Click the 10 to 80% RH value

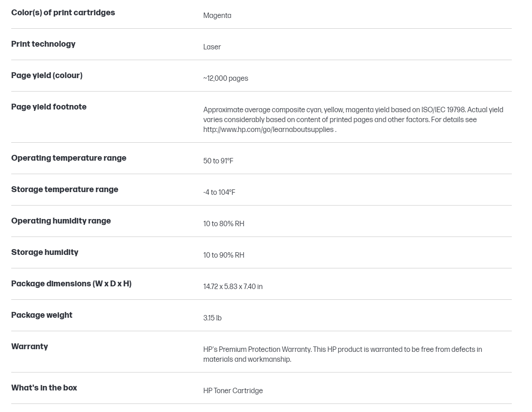[224, 224]
